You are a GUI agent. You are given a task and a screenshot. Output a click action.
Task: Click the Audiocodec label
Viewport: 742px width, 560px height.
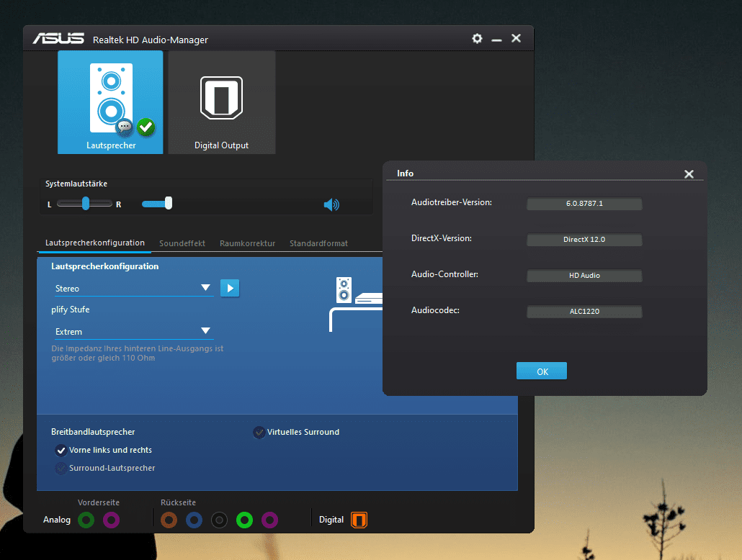coord(435,310)
